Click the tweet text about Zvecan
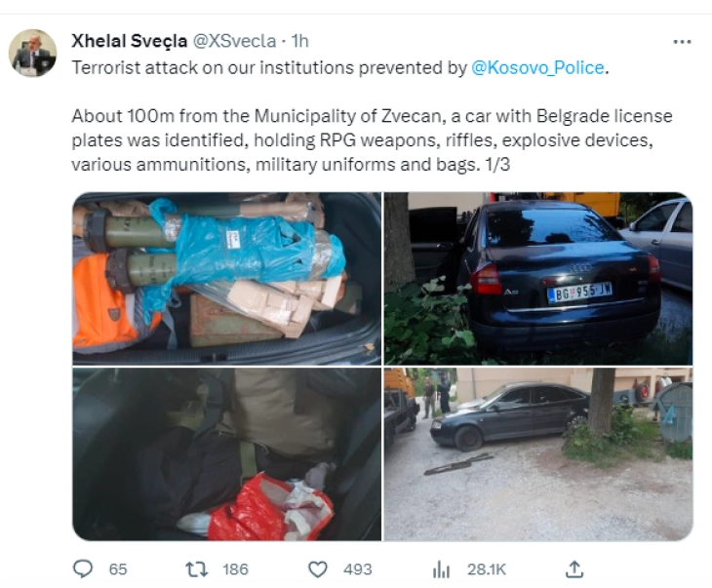 372,140
